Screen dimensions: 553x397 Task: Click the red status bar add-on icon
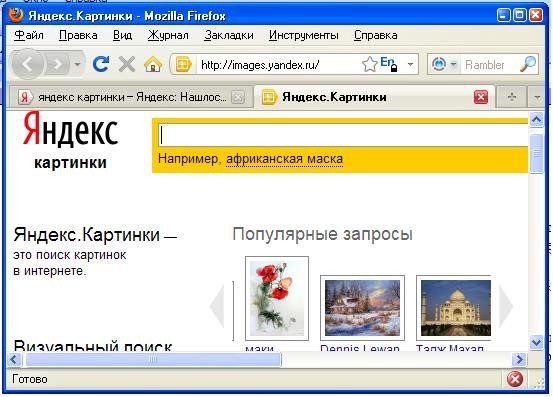point(515,379)
